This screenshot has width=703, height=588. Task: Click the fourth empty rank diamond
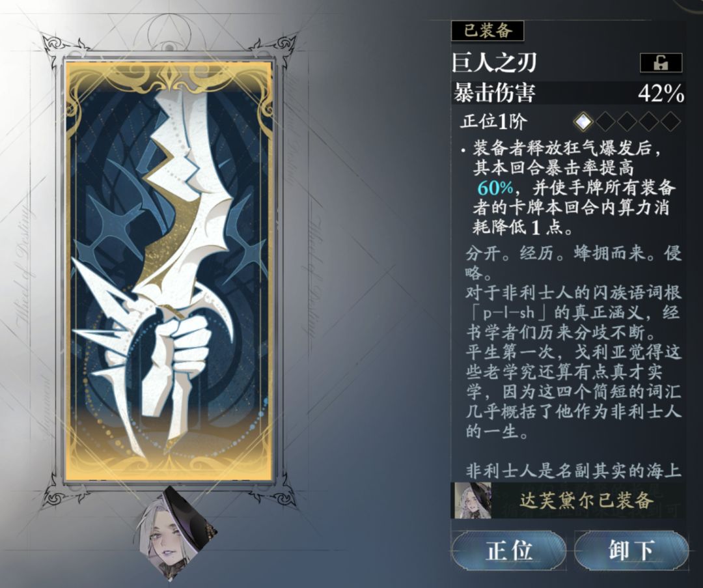click(x=649, y=121)
